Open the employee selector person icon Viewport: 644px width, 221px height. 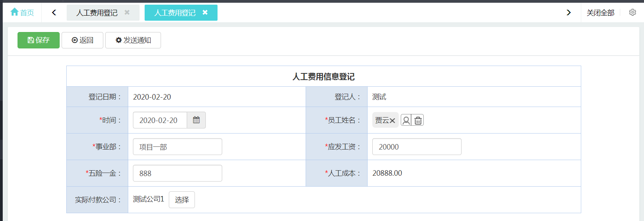(406, 120)
